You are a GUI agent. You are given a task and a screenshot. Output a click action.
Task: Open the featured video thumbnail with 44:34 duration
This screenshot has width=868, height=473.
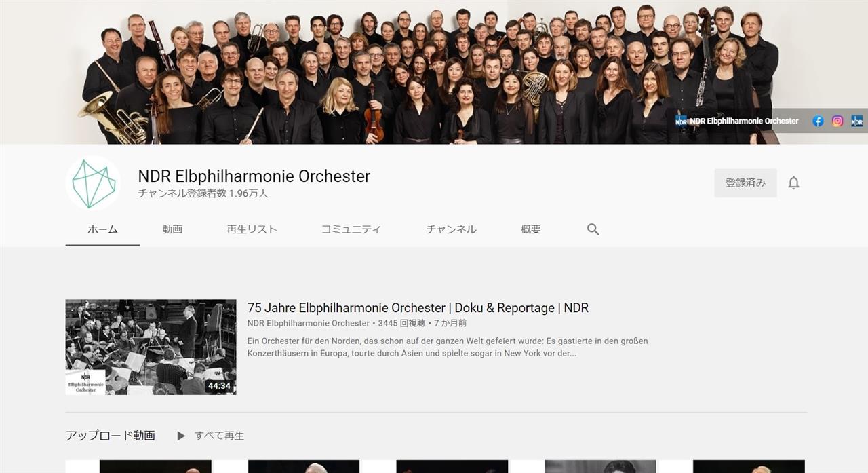[151, 347]
